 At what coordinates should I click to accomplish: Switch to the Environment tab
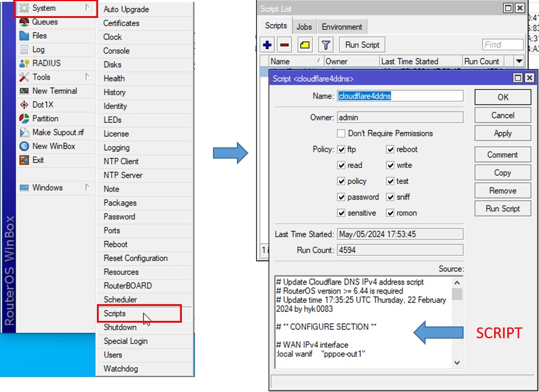point(342,27)
